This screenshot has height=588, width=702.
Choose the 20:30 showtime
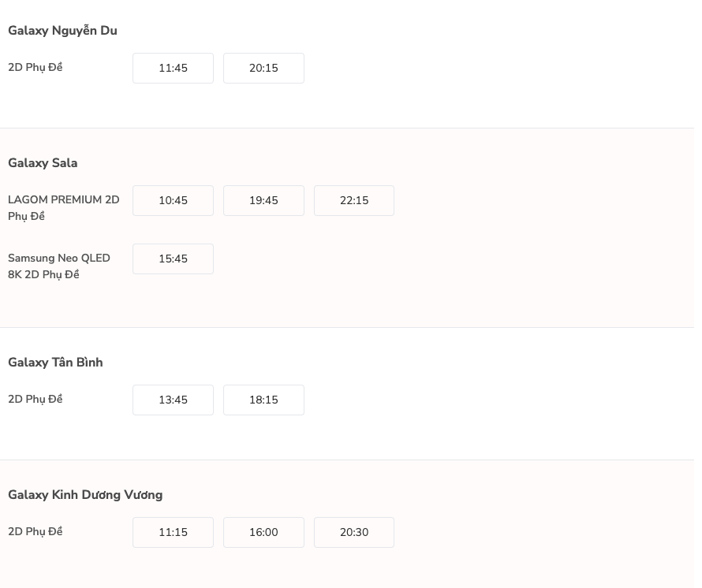(354, 532)
